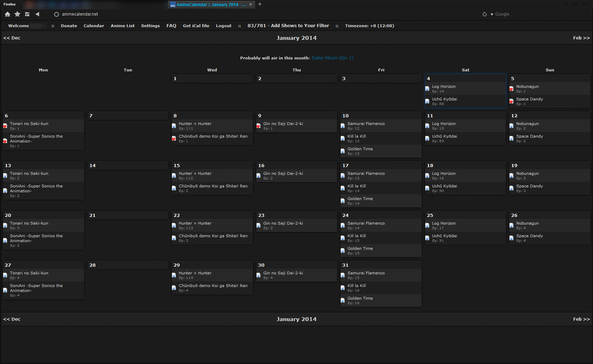Go to next month Feb at top
Image resolution: width=593 pixels, height=364 pixels.
(581, 38)
